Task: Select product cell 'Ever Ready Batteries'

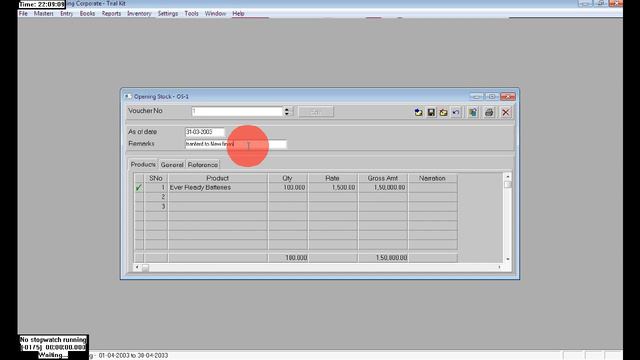Action: [x=218, y=187]
